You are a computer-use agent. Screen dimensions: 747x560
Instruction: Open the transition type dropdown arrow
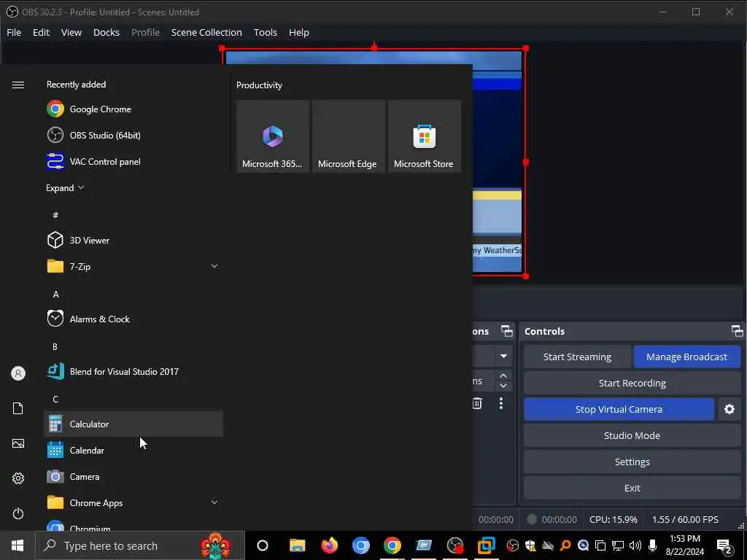[503, 356]
